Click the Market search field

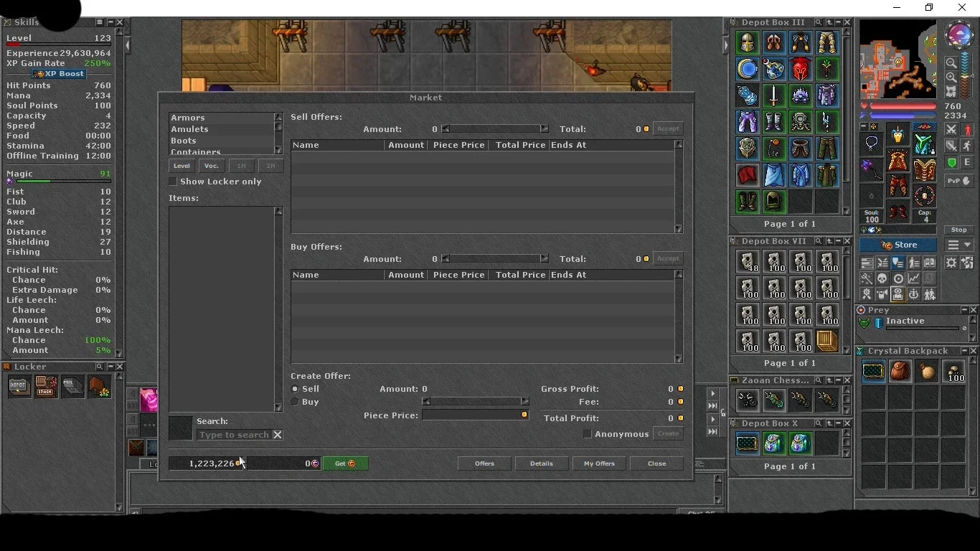(234, 435)
